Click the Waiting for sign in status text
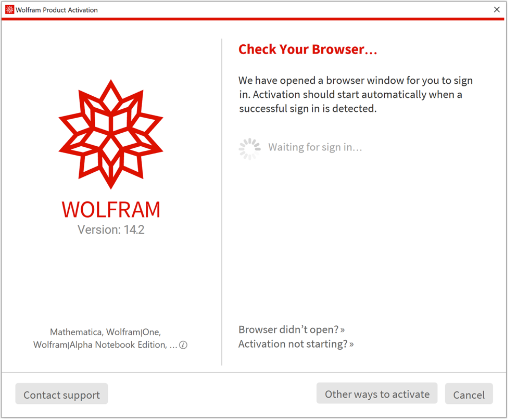The width and height of the screenshot is (517, 420). 314,147
